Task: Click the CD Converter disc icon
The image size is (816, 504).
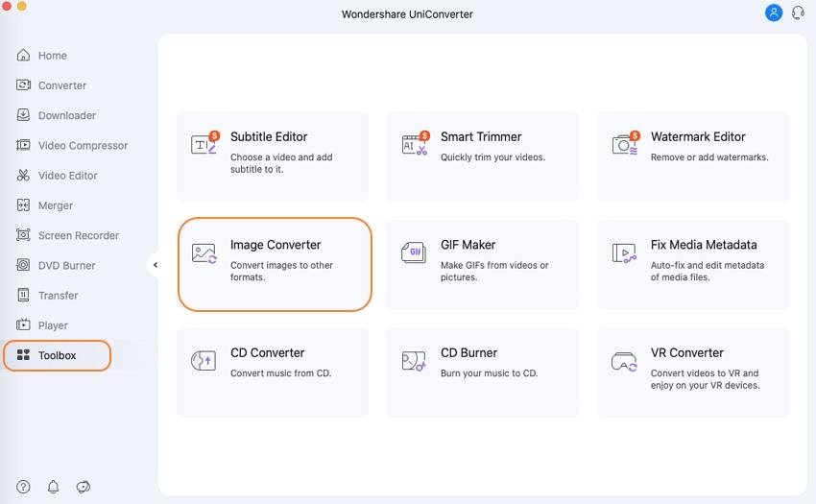Action: [x=204, y=360]
